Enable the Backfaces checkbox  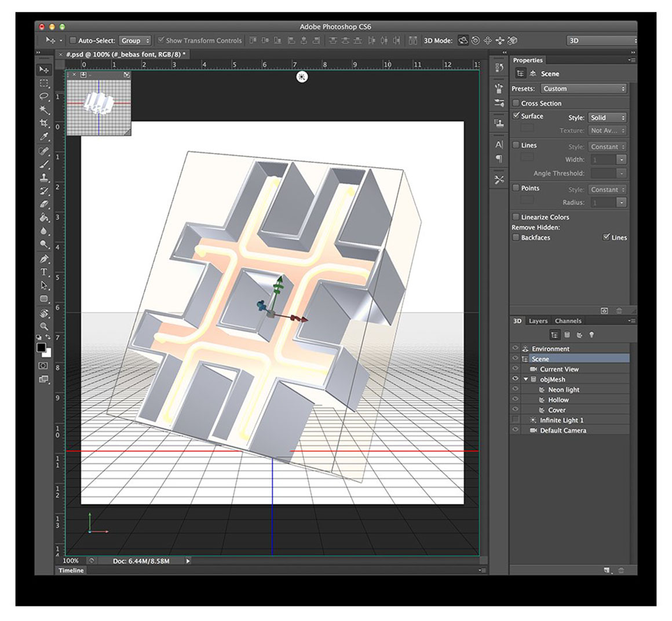(516, 238)
